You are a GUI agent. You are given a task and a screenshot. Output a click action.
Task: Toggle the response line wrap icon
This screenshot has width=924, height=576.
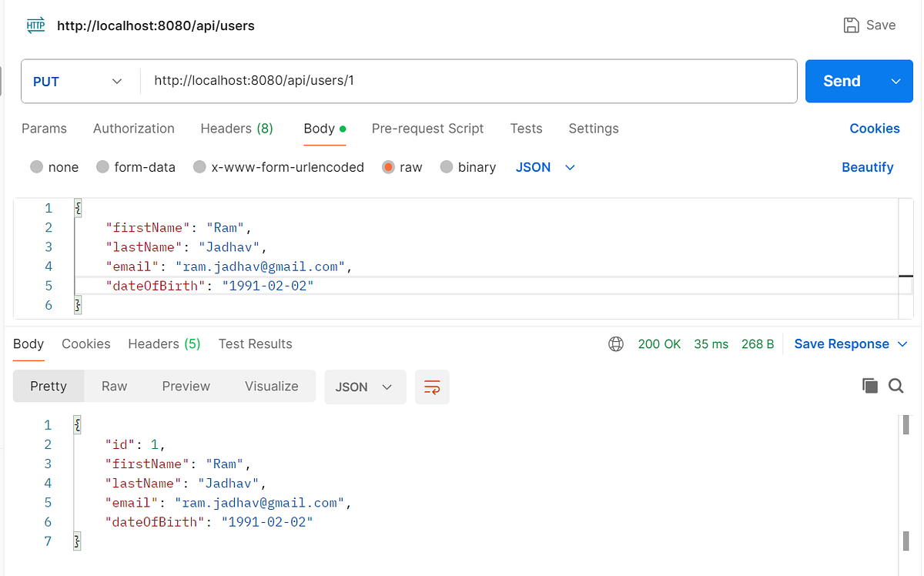point(432,387)
